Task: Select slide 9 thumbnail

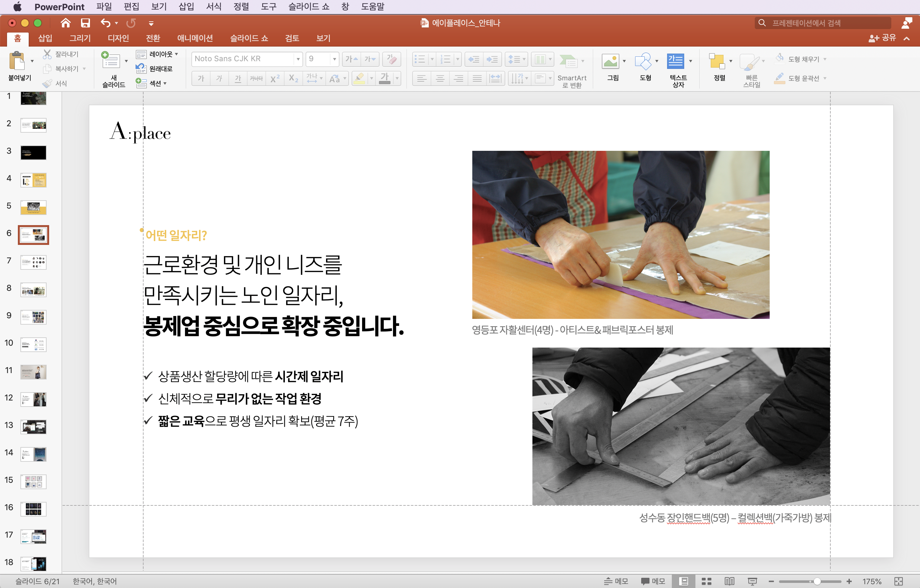Action: coord(33,317)
